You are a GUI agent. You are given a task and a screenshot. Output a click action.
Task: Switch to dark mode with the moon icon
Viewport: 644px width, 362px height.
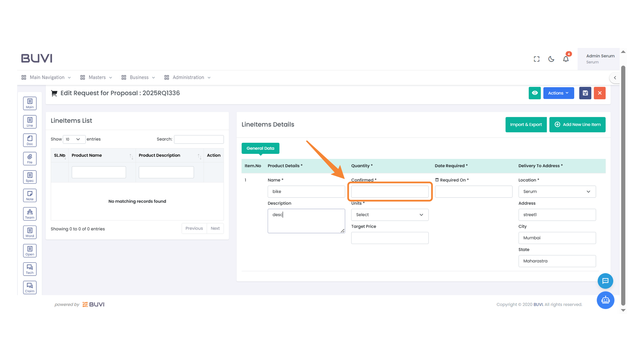coord(551,59)
